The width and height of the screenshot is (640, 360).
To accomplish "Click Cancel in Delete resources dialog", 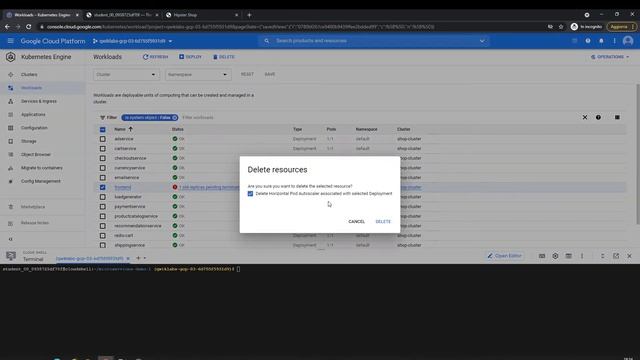I will coord(356,222).
